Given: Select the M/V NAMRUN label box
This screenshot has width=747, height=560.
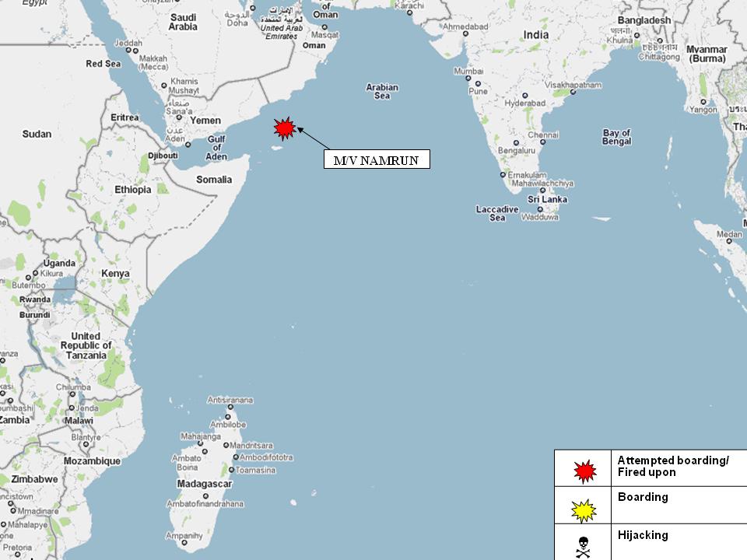Looking at the screenshot, I should [x=377, y=159].
